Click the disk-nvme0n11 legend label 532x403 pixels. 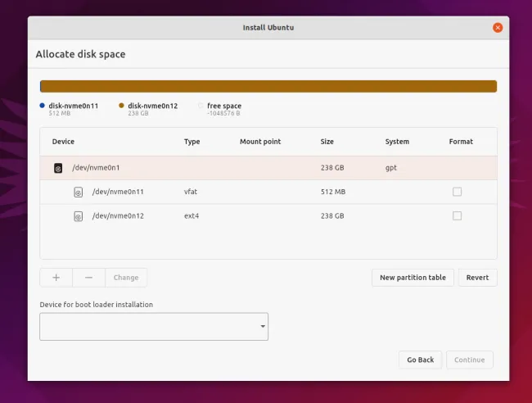coord(74,106)
